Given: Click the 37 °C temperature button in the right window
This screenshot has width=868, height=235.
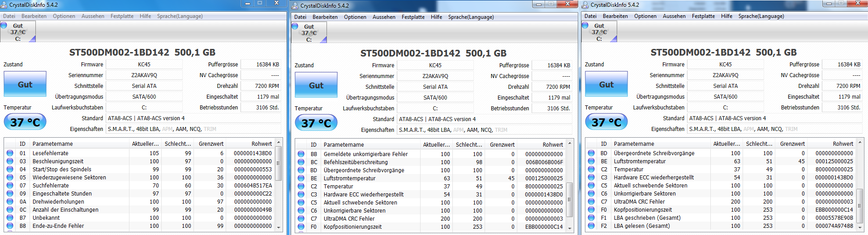Looking at the screenshot, I should pyautogui.click(x=606, y=122).
